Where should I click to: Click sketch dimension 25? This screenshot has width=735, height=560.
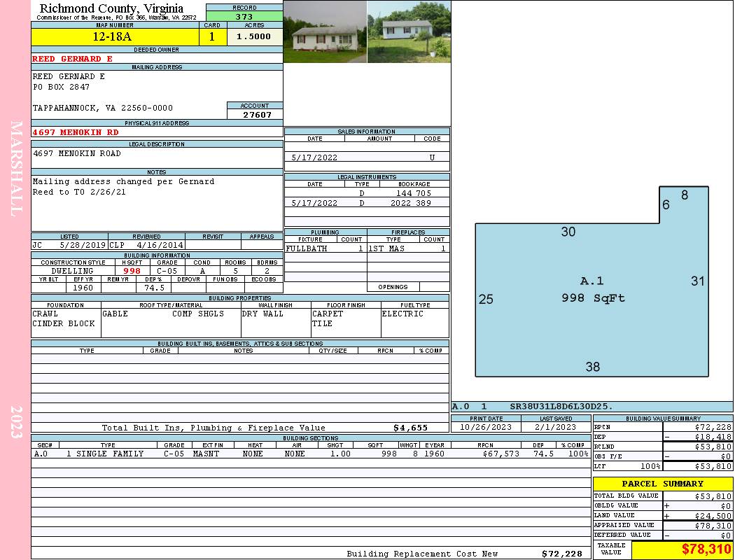(486, 299)
